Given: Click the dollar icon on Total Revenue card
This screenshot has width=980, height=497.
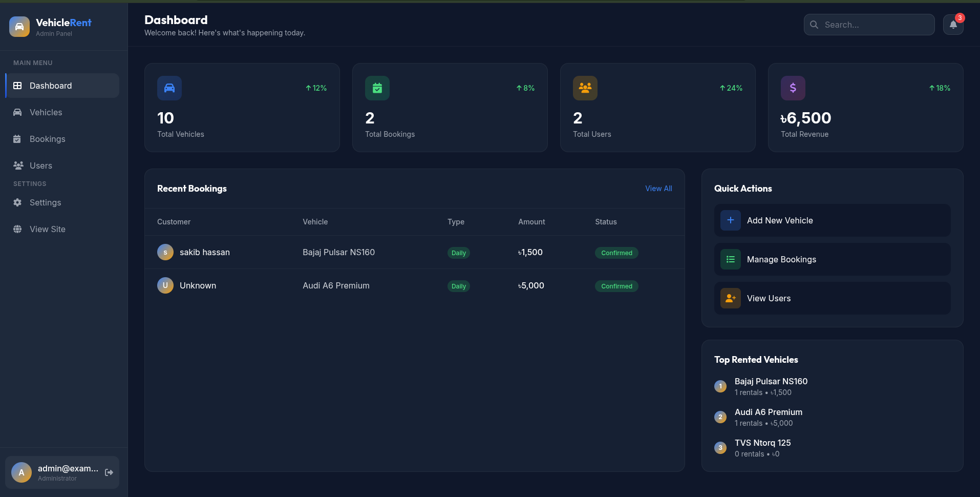Looking at the screenshot, I should pos(792,88).
